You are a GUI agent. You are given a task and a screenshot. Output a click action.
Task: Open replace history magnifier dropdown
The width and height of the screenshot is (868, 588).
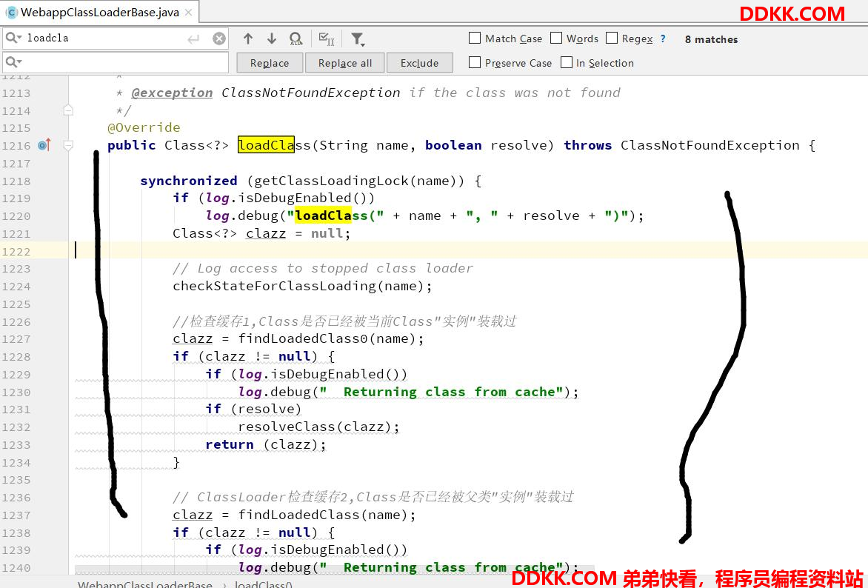(13, 61)
